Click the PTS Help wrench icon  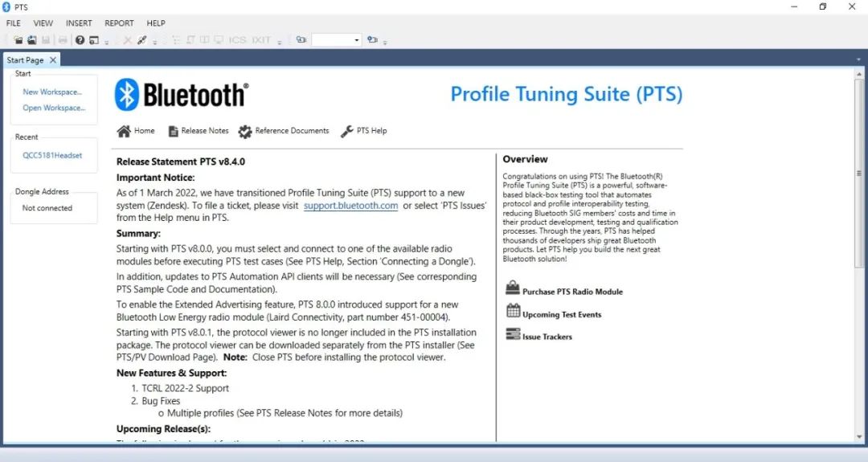pos(347,131)
